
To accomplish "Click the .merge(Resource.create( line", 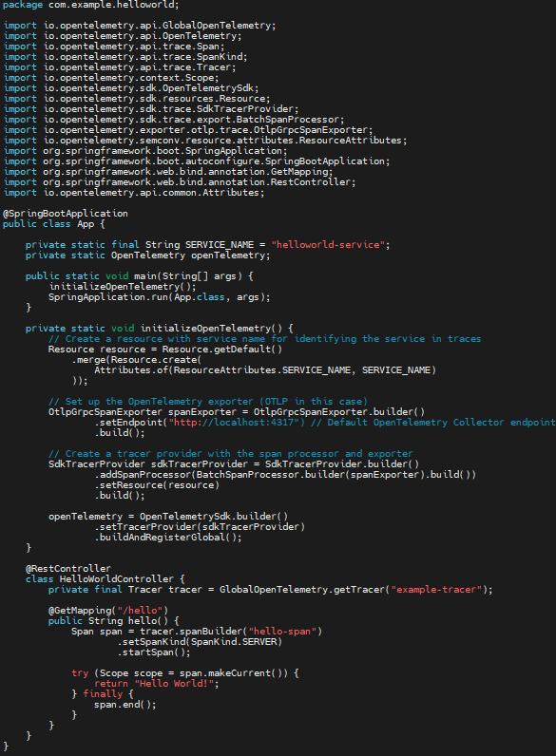I will 137,360.
